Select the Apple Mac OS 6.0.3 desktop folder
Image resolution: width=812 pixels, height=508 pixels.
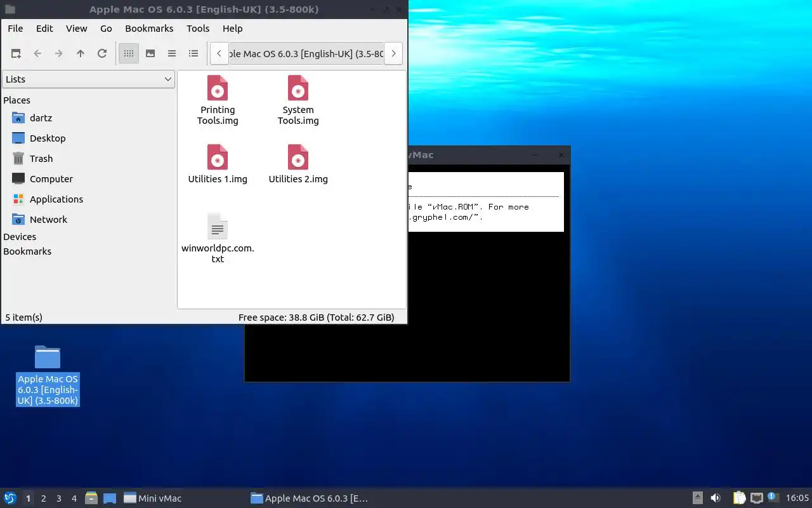coord(48,375)
